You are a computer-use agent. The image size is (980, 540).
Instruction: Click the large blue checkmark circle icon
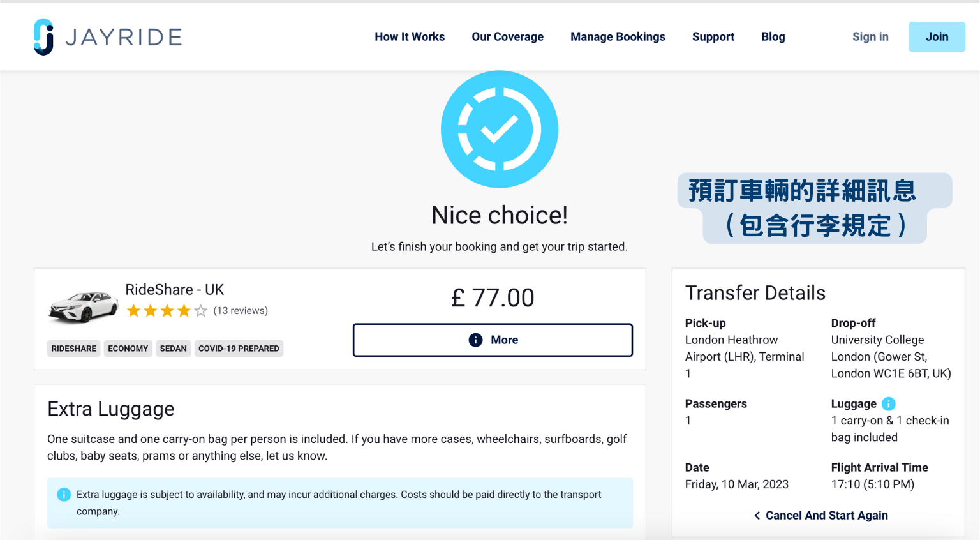click(500, 129)
